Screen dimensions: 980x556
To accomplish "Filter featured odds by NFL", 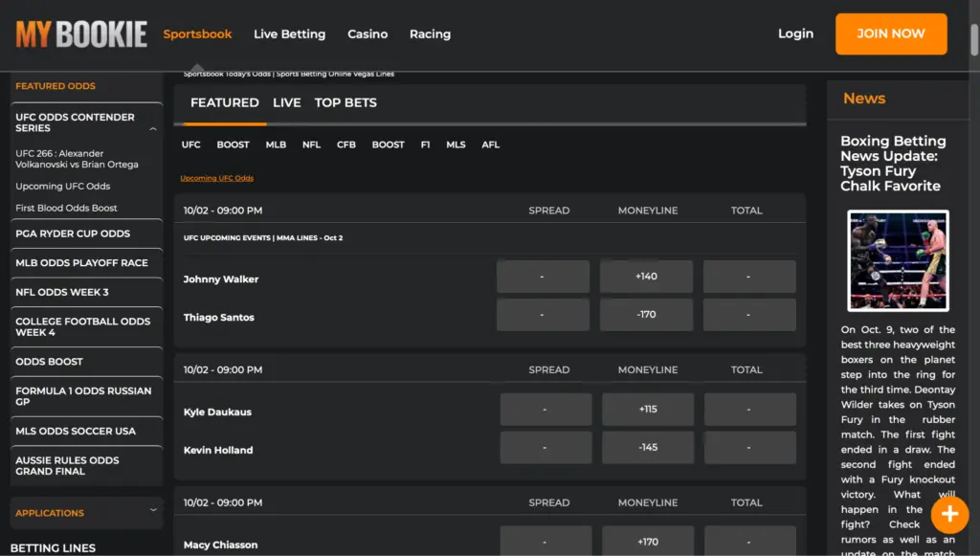I will click(311, 145).
